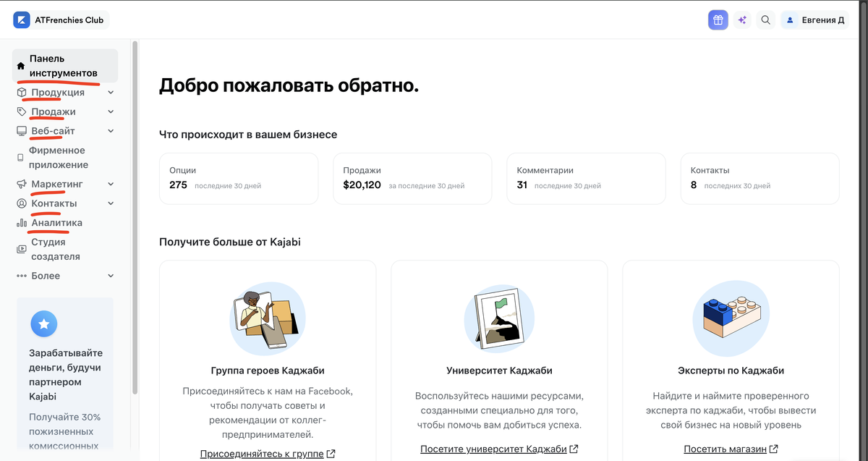
Task: Click the Группа героев Каджаби card title
Action: [268, 371]
